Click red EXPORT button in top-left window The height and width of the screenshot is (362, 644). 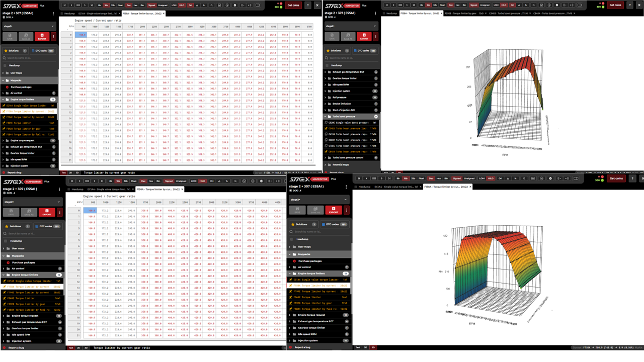pos(42,37)
